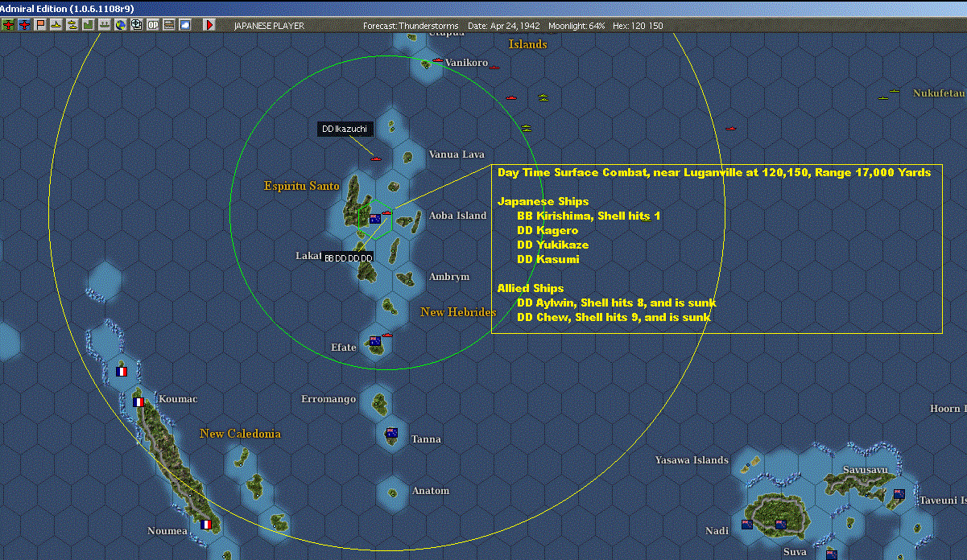Screen dimensions: 967x560
Task: Select red ship icon at Efate
Action: click(386, 335)
